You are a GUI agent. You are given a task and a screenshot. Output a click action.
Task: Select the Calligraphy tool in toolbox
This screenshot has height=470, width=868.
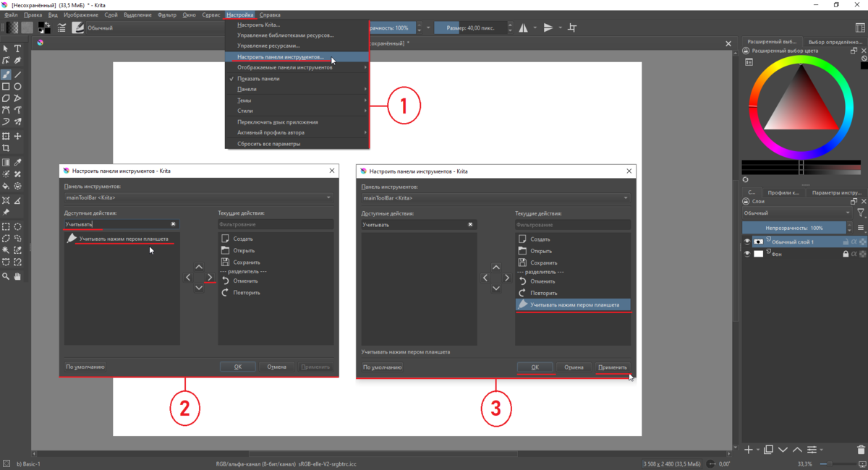(17, 60)
